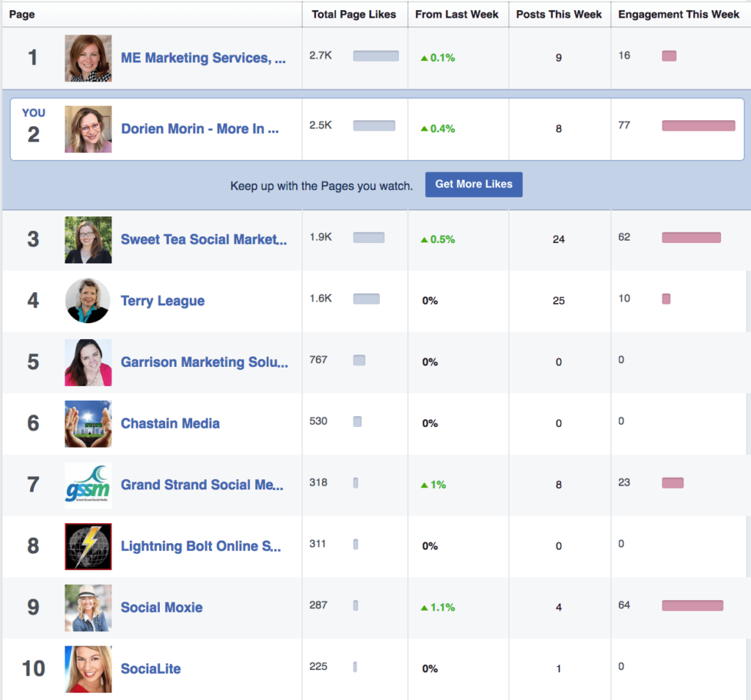
Task: Click the 318 page likes value
Action: (318, 483)
